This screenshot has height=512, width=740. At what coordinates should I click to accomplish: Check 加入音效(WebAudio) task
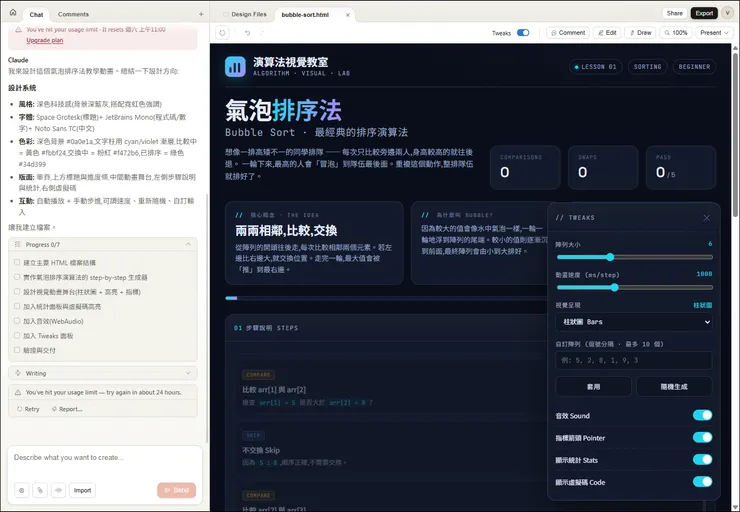(x=17, y=321)
